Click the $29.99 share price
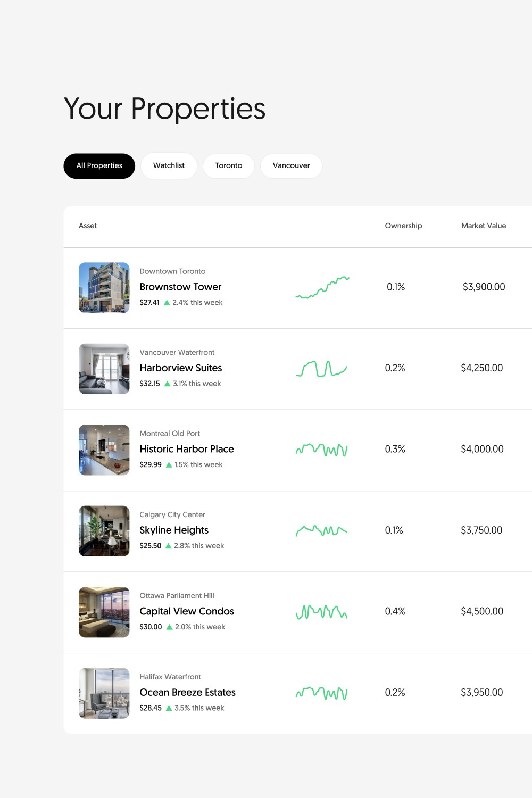The height and width of the screenshot is (798, 532). click(x=151, y=465)
